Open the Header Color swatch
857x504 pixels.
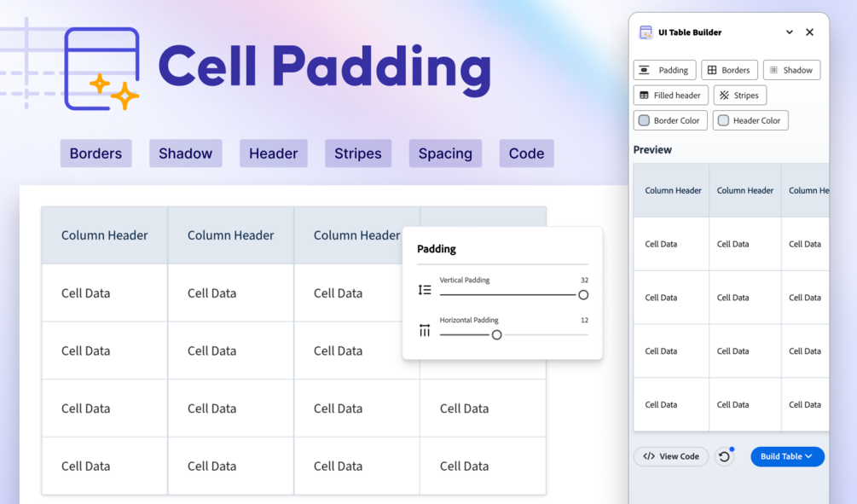(723, 120)
